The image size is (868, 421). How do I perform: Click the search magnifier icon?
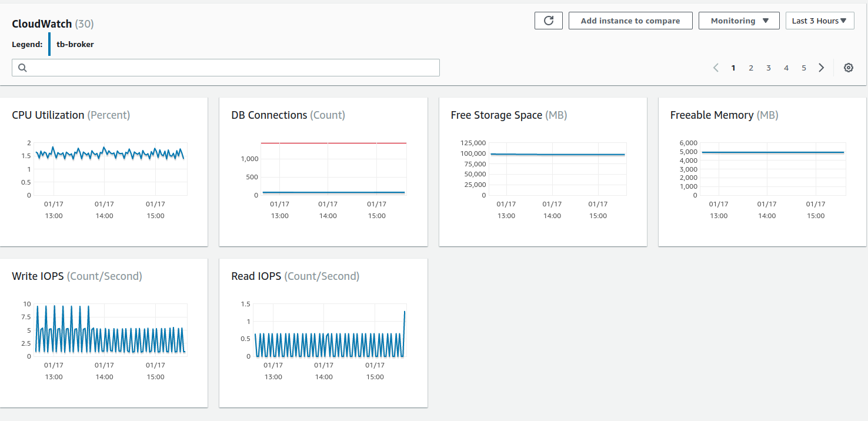pyautogui.click(x=22, y=68)
